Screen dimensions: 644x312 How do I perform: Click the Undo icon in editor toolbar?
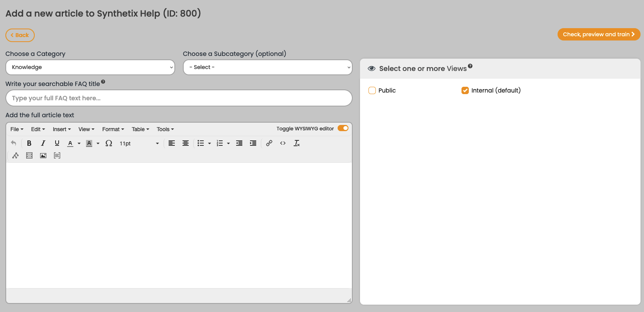click(x=14, y=143)
